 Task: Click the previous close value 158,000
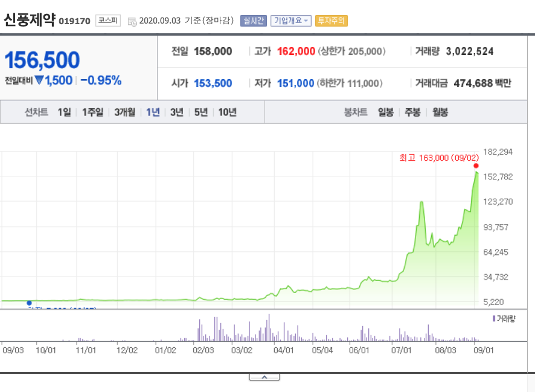tap(213, 51)
